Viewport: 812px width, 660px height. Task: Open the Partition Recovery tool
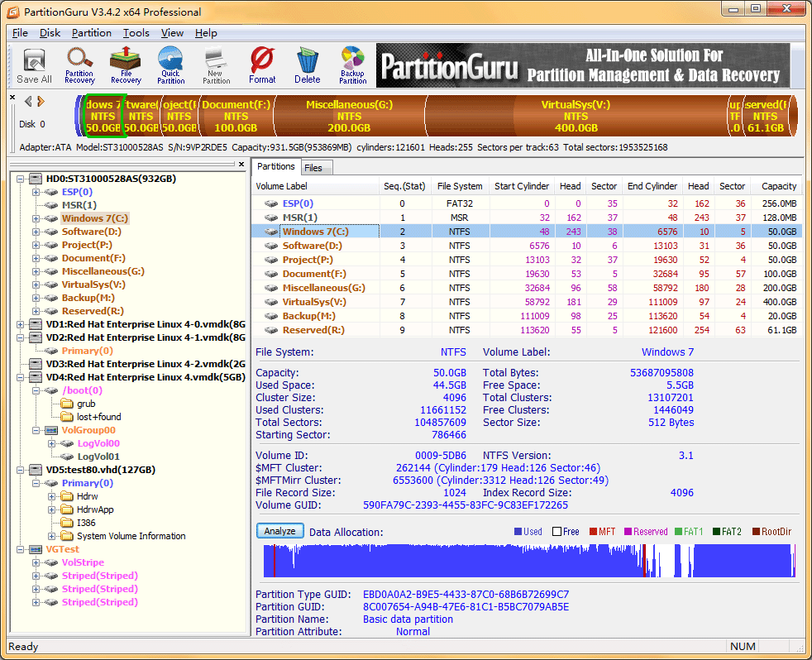click(x=79, y=66)
